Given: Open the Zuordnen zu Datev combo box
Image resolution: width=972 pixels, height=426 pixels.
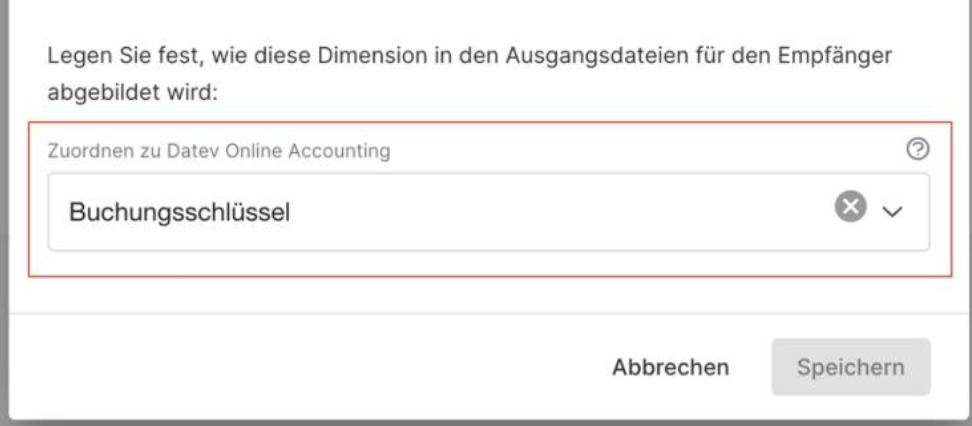Looking at the screenshot, I should point(488,211).
